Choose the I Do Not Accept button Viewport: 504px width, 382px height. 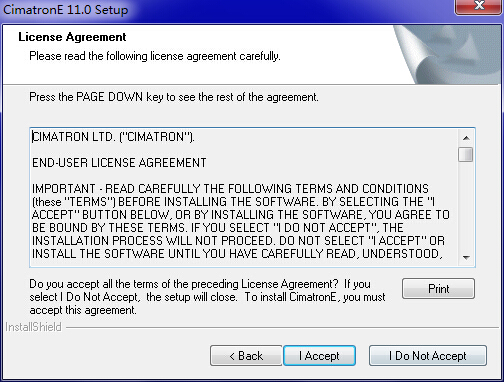[x=428, y=356]
